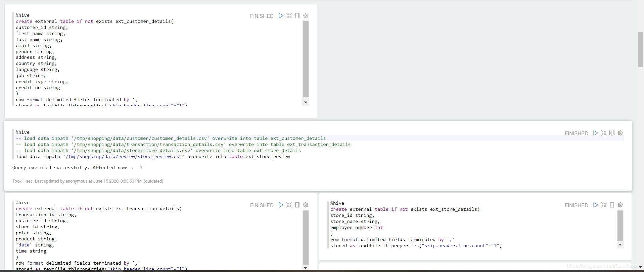Click commented load line for customer_details.csv
The image size is (644, 272).
pos(171,139)
